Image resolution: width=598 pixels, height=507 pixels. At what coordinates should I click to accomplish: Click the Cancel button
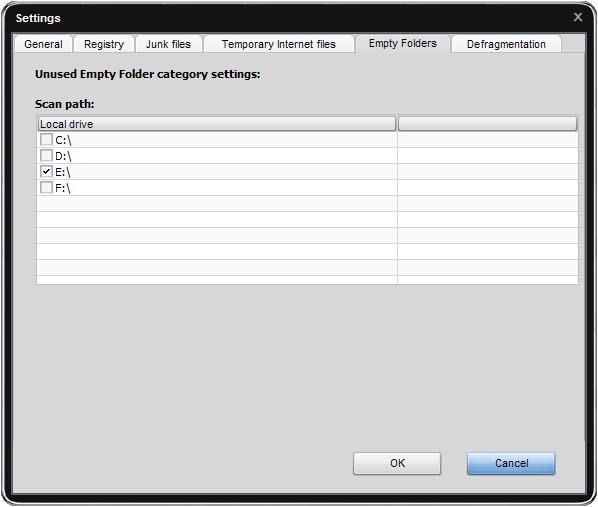[511, 463]
